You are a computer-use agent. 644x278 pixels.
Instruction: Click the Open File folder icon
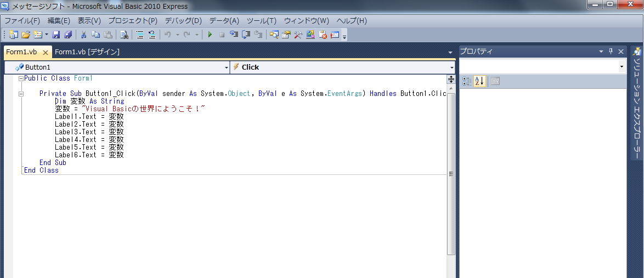point(26,35)
